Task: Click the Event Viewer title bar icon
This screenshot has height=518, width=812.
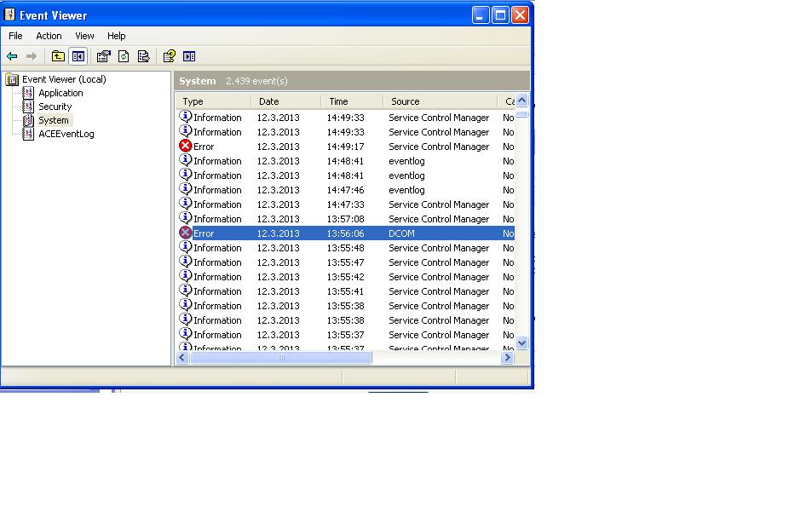Action: pyautogui.click(x=9, y=15)
